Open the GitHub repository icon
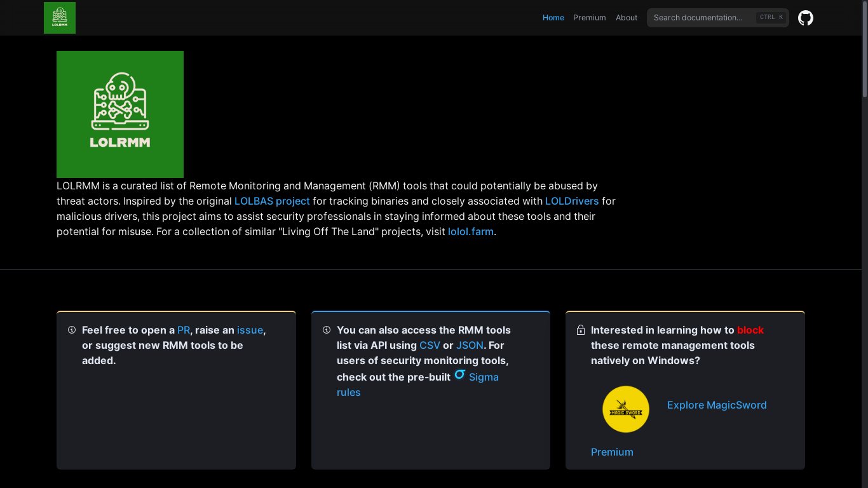 806,18
